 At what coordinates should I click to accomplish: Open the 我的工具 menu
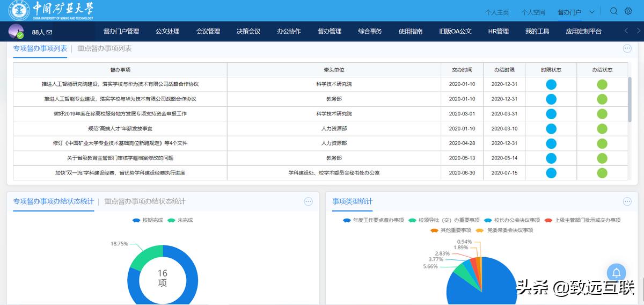coord(537,31)
